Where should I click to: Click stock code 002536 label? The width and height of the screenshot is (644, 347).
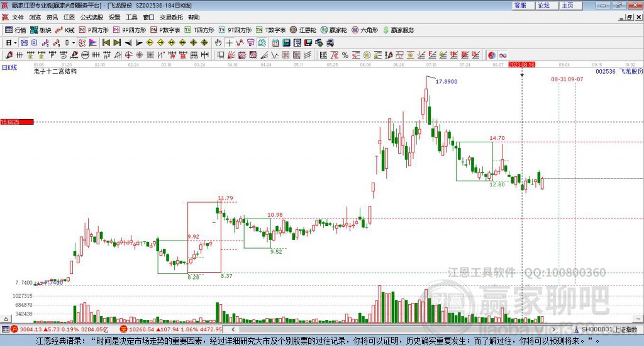pyautogui.click(x=606, y=71)
